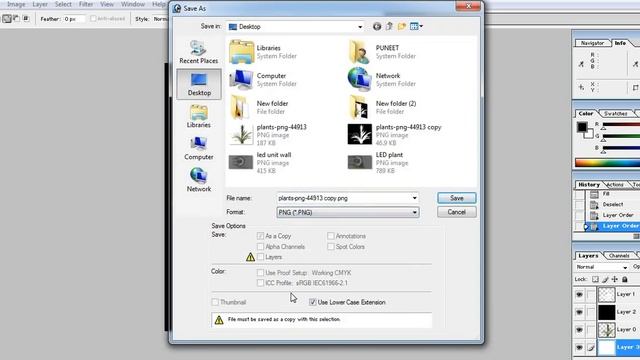Select the Computer system folder in file list
This screenshot has height=360, width=640.
coord(263,80)
